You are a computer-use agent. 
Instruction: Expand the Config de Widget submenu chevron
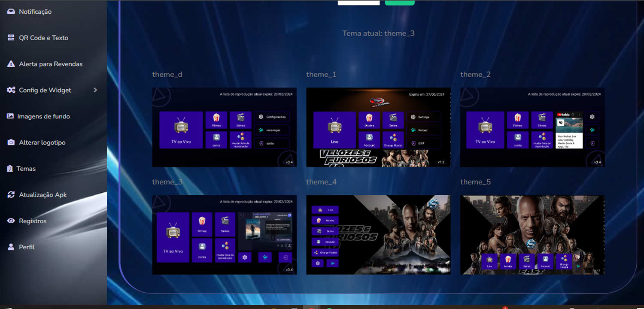click(x=95, y=90)
